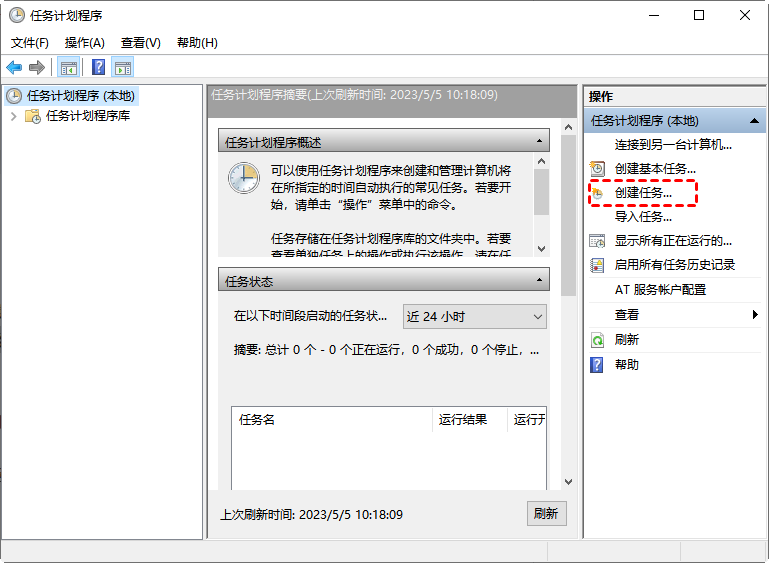This screenshot has height=563, width=769.
Task: Collapse the 任务计划程序概述 section
Action: [x=539, y=141]
